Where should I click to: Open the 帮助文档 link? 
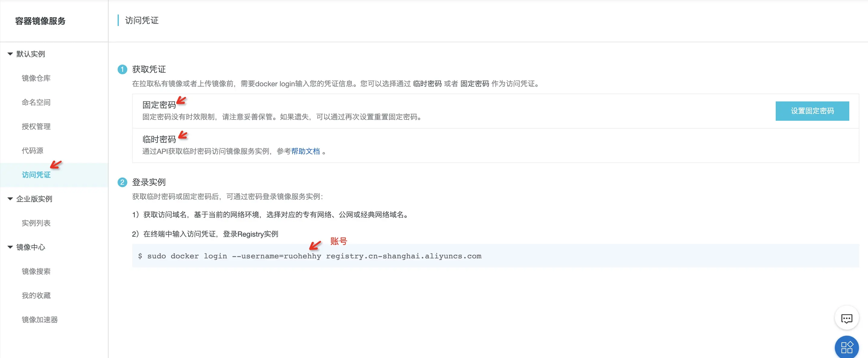(x=305, y=151)
